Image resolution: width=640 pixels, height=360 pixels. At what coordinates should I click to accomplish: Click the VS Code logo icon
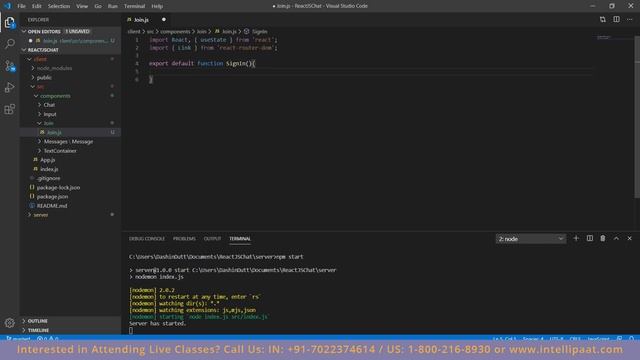tap(7, 6)
